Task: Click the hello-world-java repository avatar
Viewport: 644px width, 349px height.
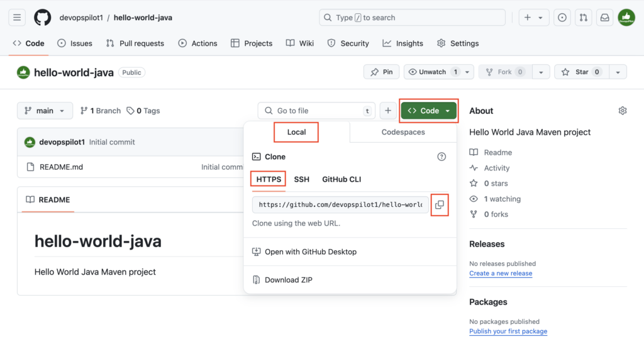Action: tap(23, 72)
